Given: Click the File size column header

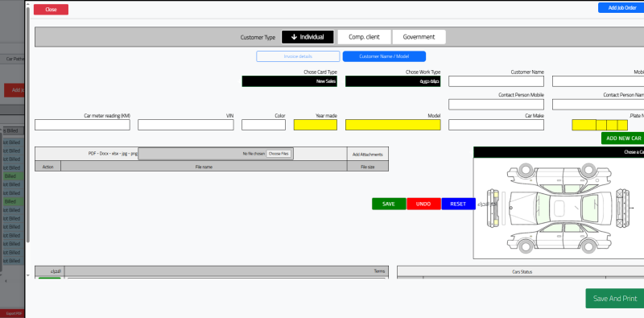Looking at the screenshot, I should coord(368,167).
